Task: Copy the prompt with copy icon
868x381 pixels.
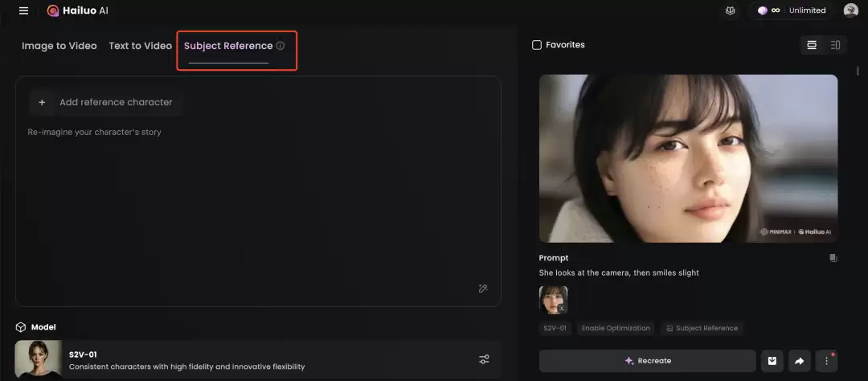Action: (x=833, y=258)
